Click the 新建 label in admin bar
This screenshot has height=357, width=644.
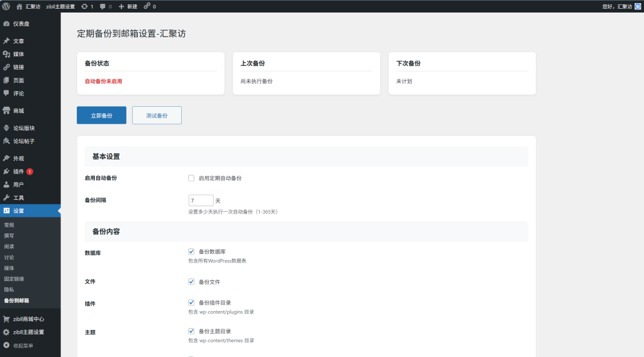click(x=132, y=6)
